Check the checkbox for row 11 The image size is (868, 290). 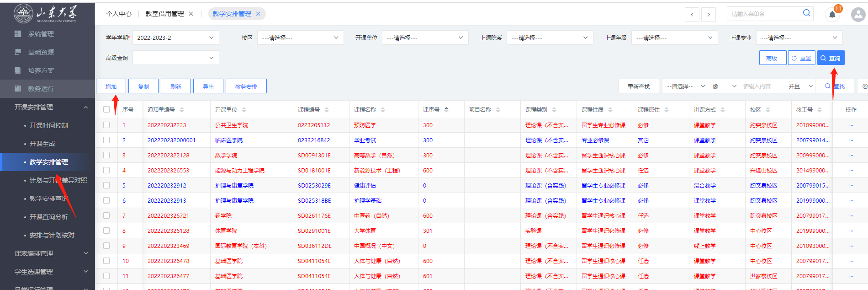(x=106, y=276)
